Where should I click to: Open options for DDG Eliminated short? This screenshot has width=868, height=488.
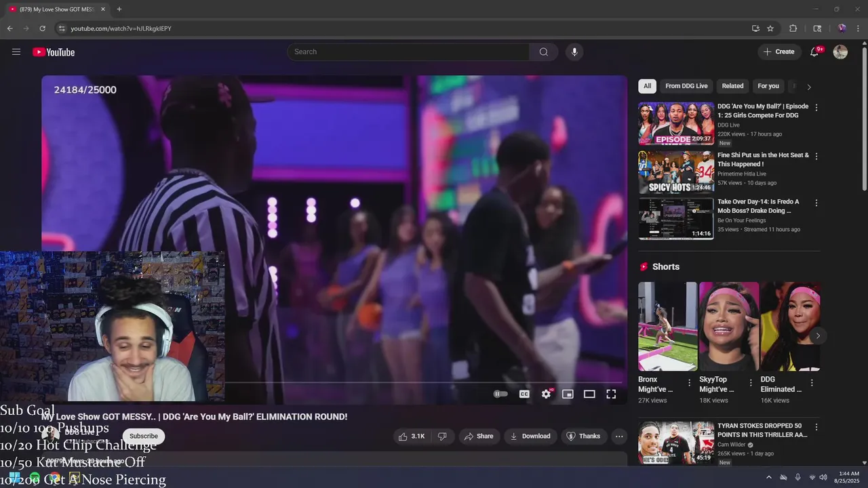(x=812, y=383)
